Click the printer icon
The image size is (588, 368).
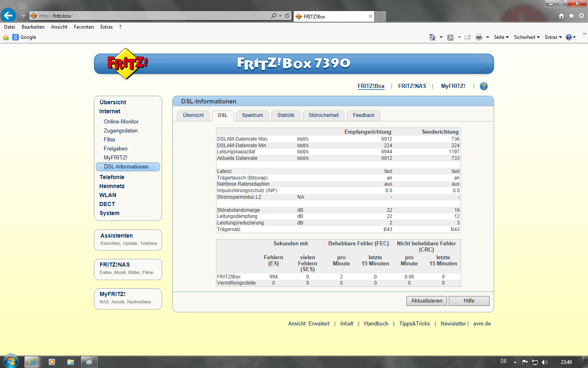coord(479,37)
